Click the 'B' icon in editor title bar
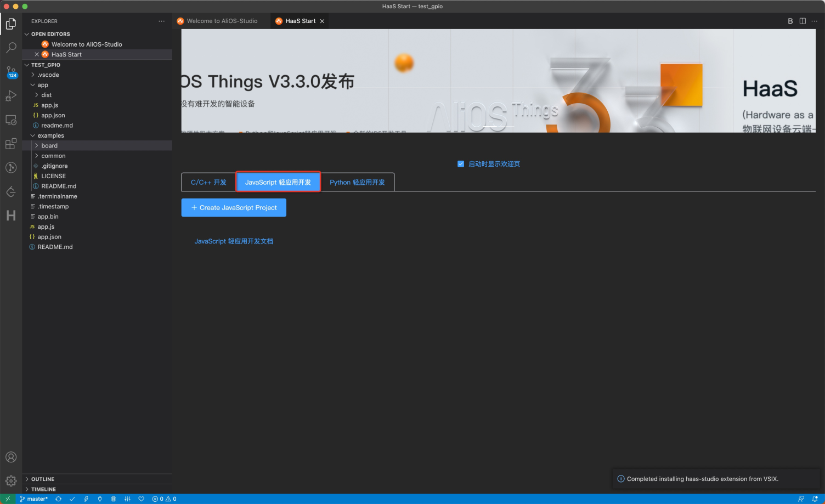The height and width of the screenshot is (504, 825). 790,21
